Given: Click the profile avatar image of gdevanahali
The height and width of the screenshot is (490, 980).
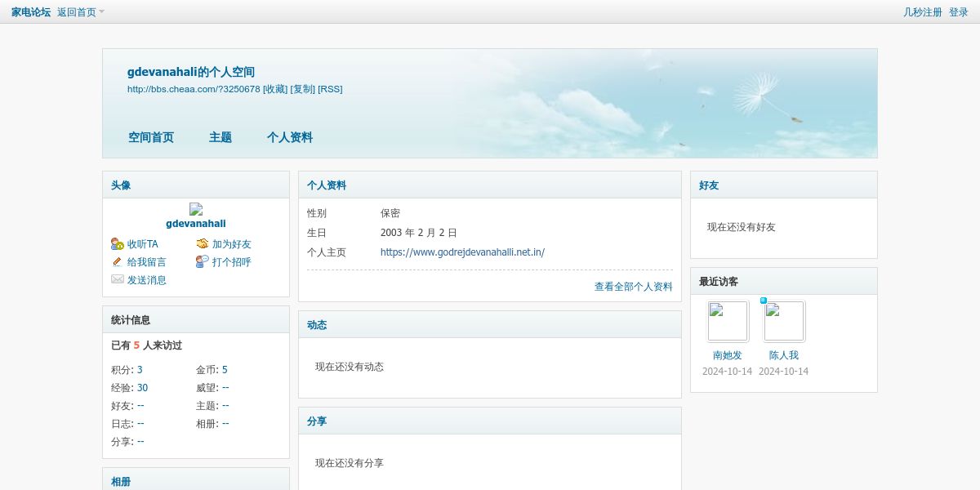Looking at the screenshot, I should coord(196,209).
